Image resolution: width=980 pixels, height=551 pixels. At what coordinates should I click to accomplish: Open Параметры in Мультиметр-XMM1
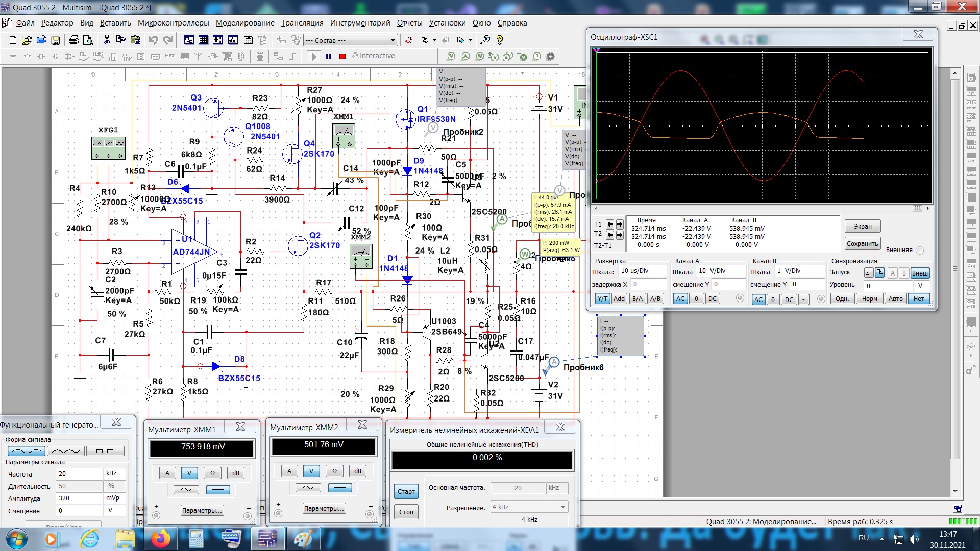tap(202, 510)
